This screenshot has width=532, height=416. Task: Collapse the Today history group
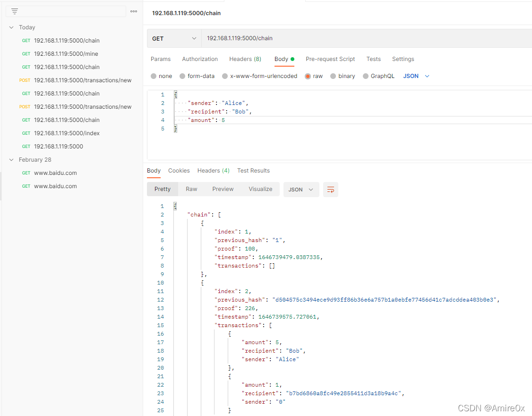11,27
